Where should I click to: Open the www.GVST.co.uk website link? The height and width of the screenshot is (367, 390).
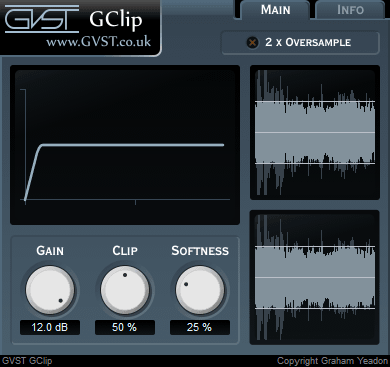coord(98,42)
